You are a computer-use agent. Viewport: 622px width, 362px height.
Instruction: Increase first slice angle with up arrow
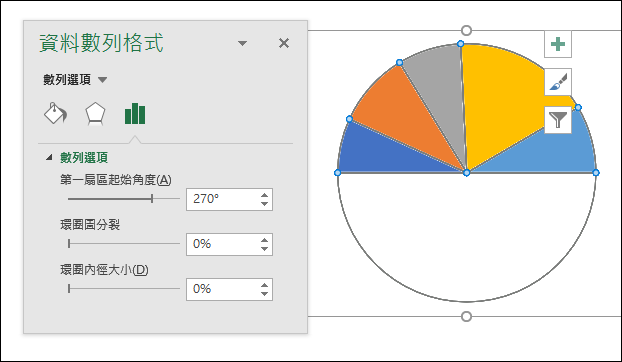point(265,195)
